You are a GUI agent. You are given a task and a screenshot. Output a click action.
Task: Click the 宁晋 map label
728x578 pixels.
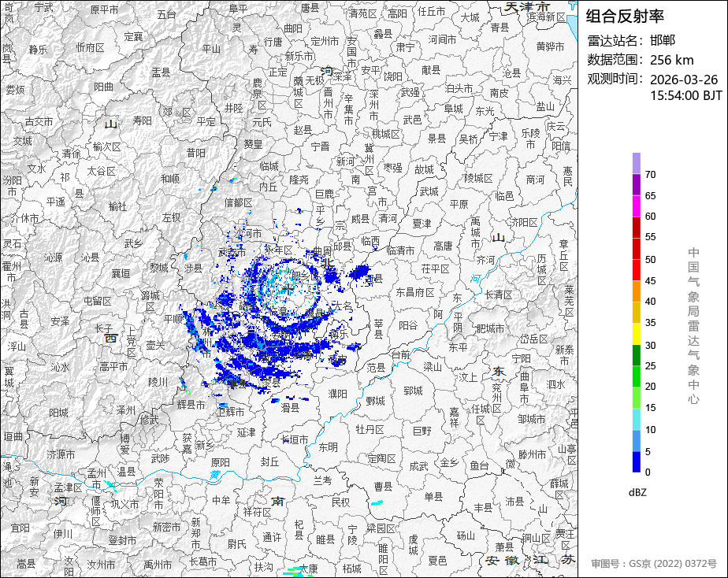coord(320,146)
